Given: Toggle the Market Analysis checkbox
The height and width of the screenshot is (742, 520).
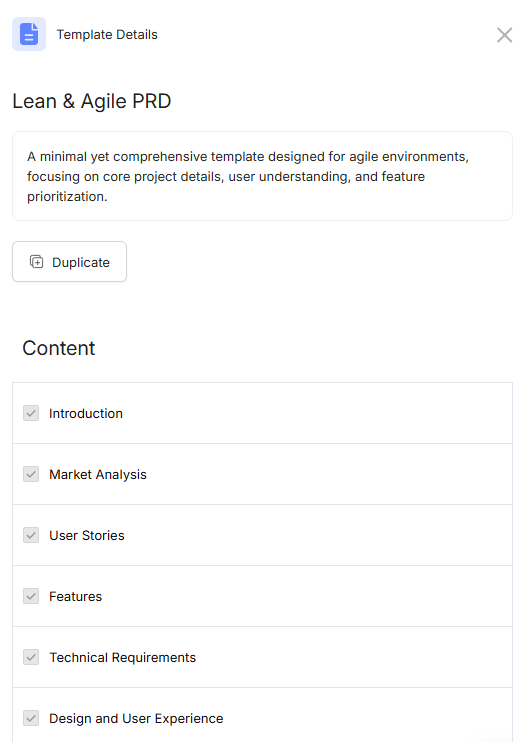Looking at the screenshot, I should pos(31,474).
